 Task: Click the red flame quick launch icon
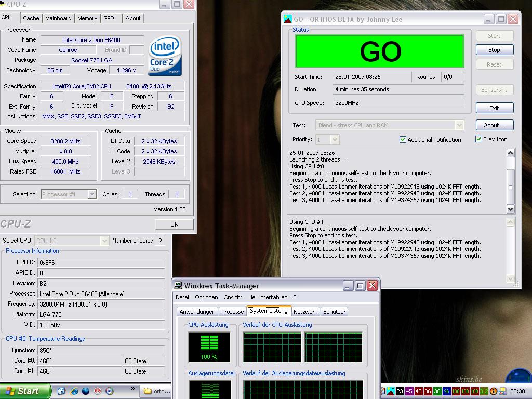(97, 391)
